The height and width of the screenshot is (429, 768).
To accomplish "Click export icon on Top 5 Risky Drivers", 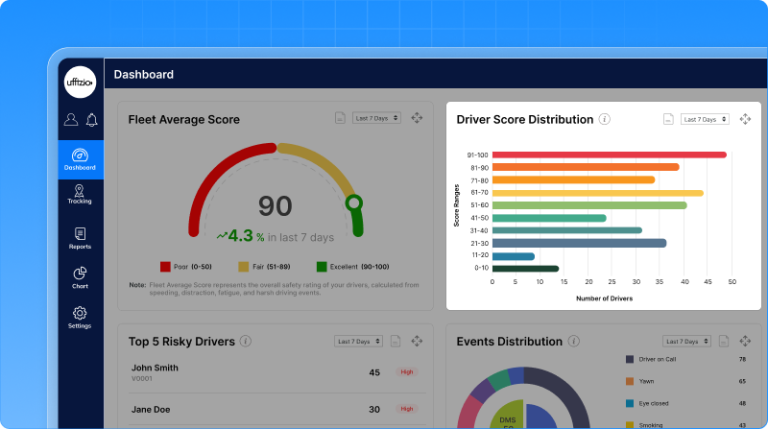I will [x=396, y=341].
